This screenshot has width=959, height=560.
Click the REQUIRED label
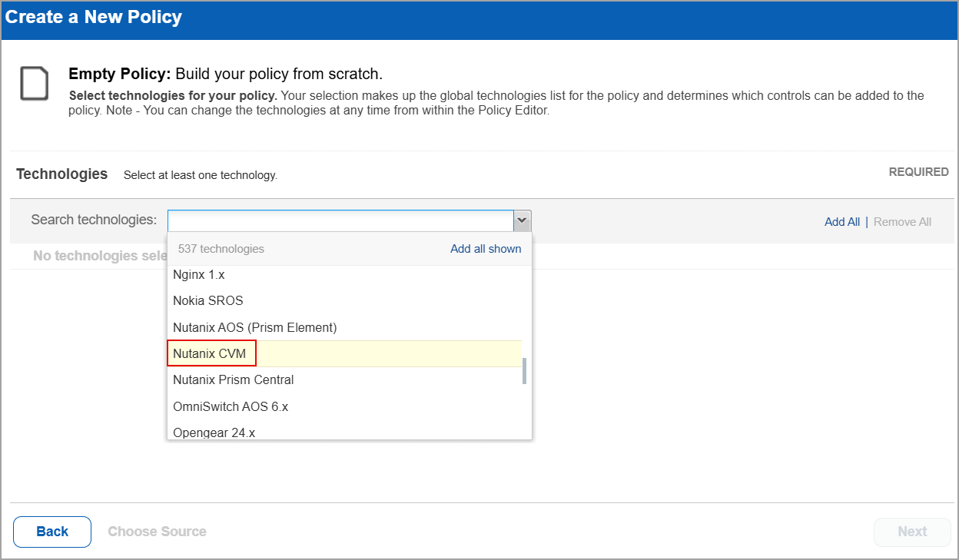(x=919, y=172)
